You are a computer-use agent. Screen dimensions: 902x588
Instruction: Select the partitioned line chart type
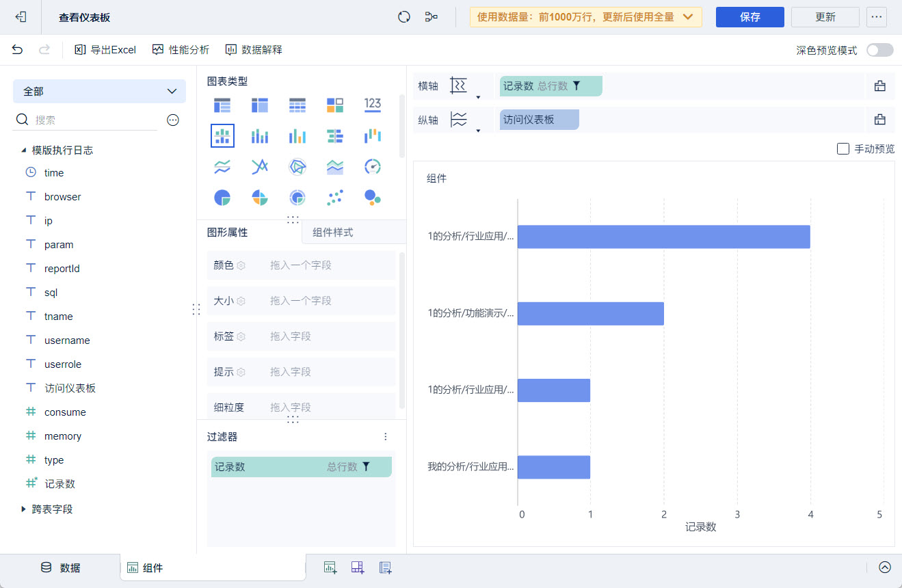pos(222,166)
